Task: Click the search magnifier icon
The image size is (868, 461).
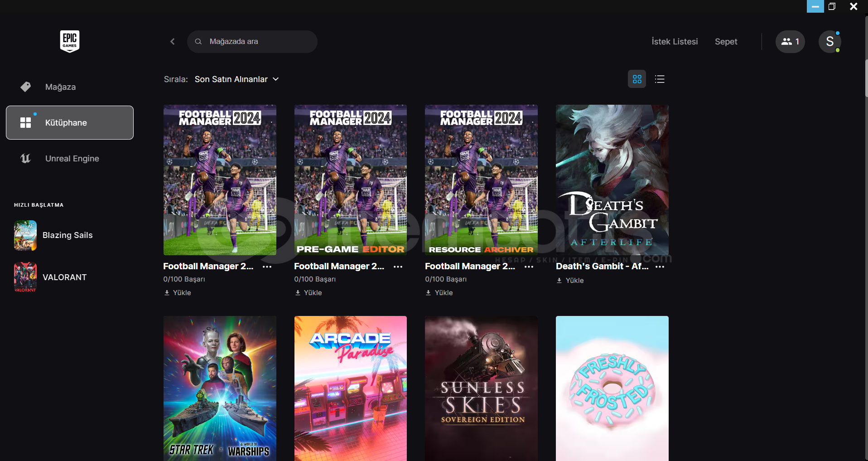Action: (x=198, y=42)
